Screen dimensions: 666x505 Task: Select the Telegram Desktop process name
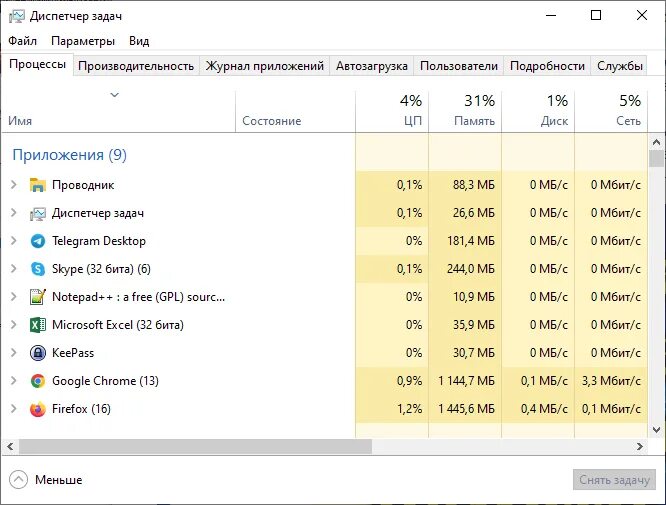(99, 241)
